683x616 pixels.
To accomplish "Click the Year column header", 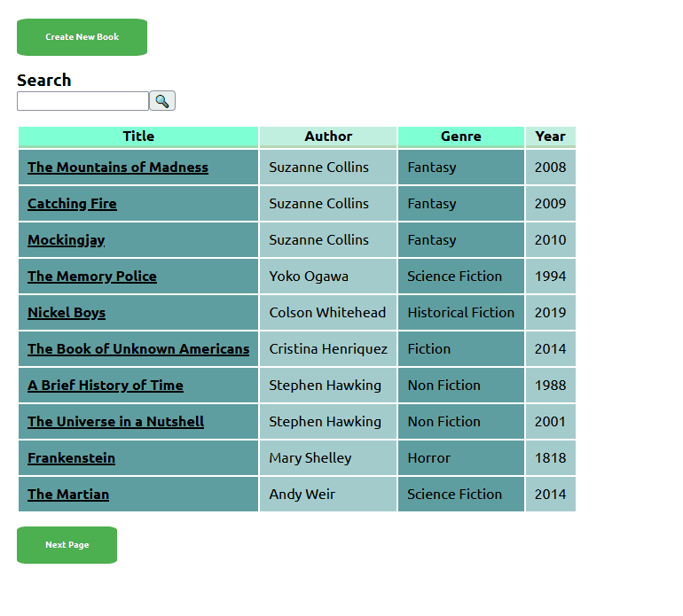I will 551,136.
